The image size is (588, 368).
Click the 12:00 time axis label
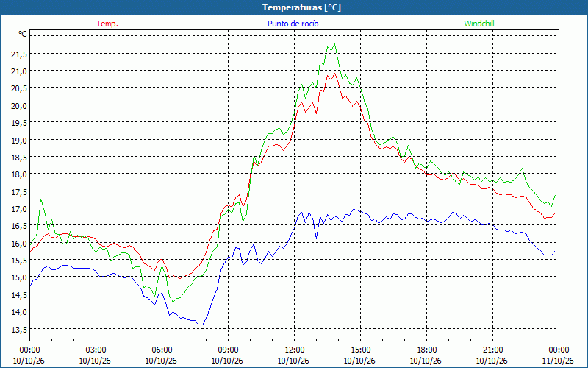point(295,350)
